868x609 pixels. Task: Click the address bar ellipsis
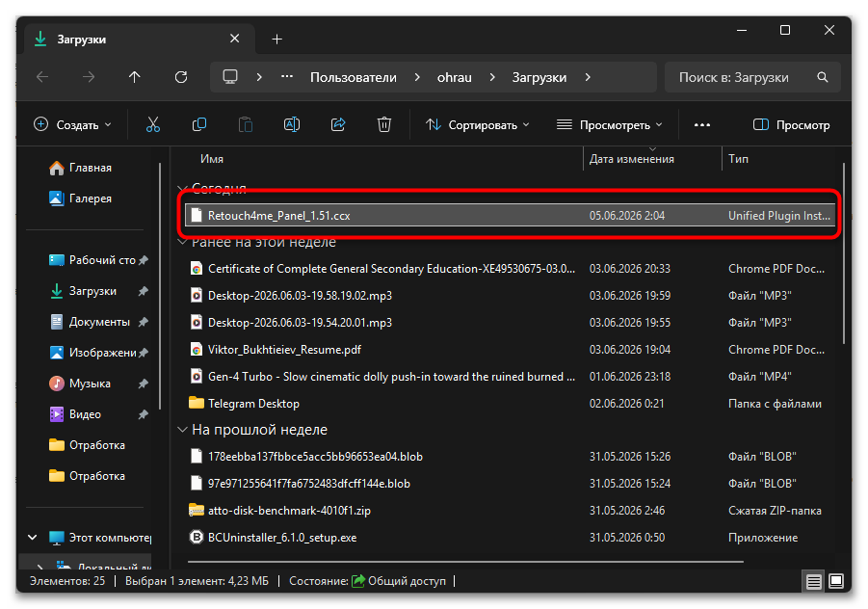pos(287,76)
